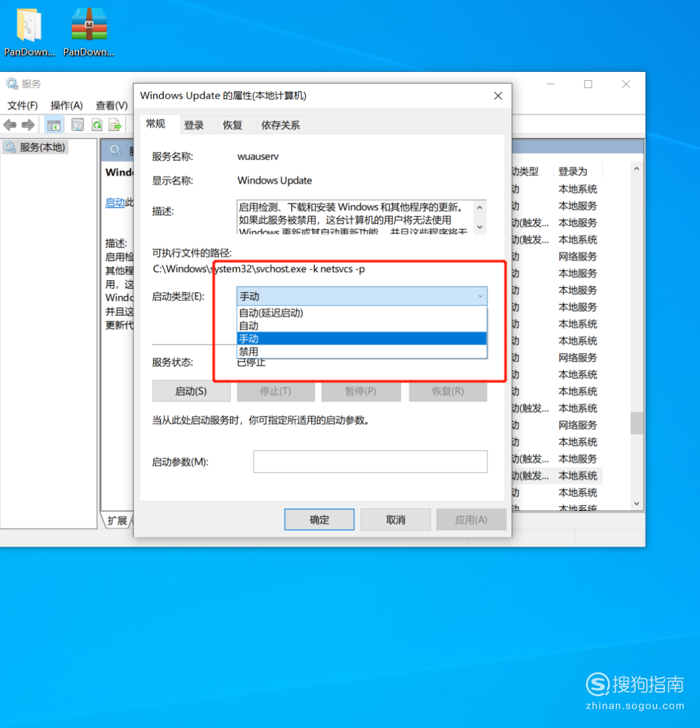
Task: Click the display name Windows Update text
Action: click(x=275, y=180)
